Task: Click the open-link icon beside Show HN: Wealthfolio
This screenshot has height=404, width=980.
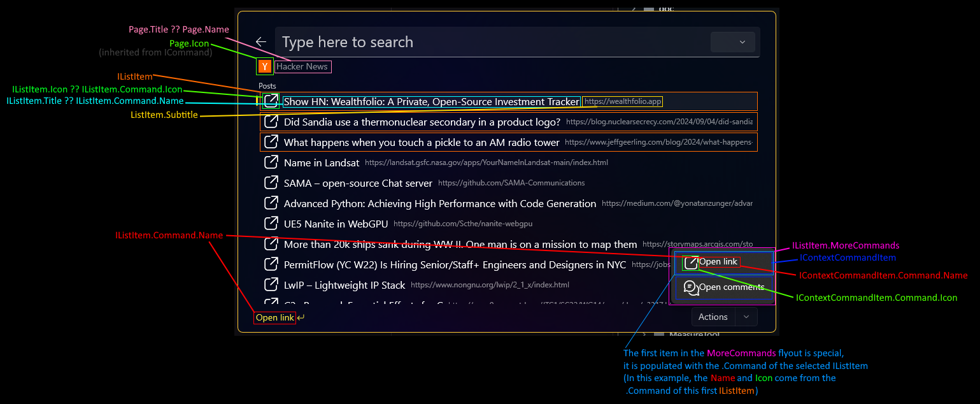Action: 271,101
